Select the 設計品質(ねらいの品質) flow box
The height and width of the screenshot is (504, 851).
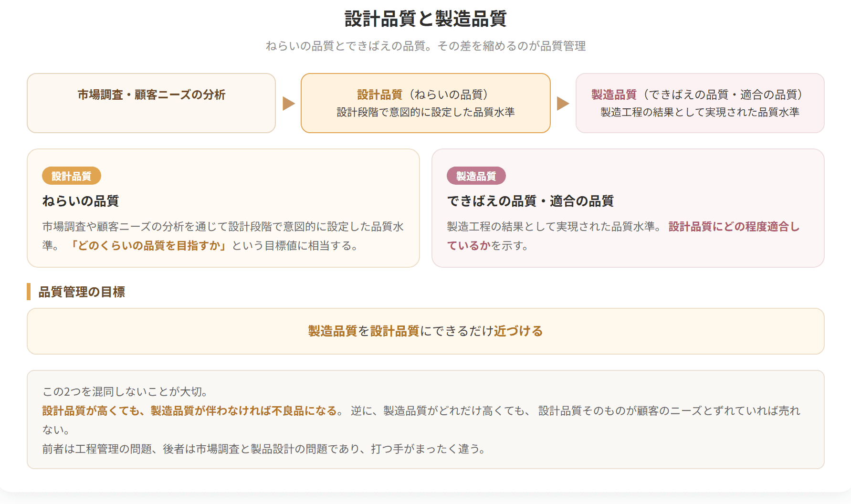click(426, 103)
